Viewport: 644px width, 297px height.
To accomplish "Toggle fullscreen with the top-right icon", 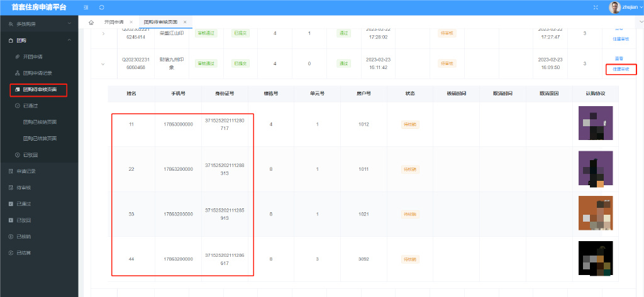I will pos(596,7).
